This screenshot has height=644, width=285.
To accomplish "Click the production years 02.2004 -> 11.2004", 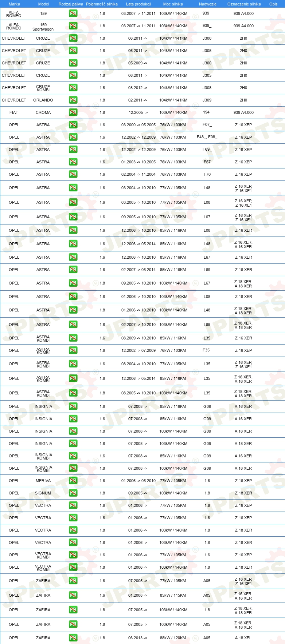I will pyautogui.click(x=138, y=174).
